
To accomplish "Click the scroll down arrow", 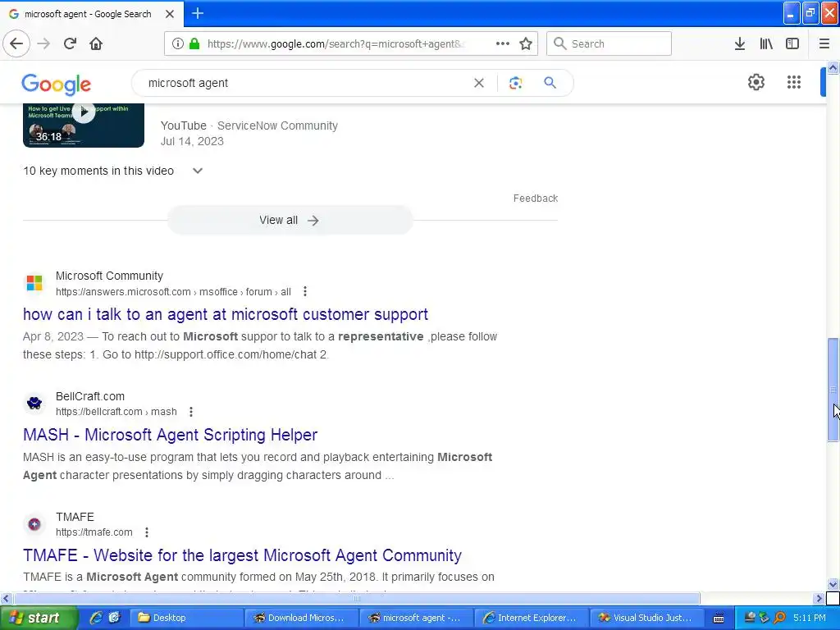I will coord(833,584).
